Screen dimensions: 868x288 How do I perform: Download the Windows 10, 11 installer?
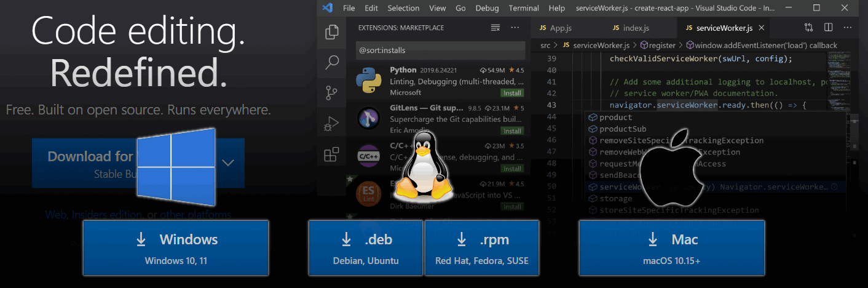pyautogui.click(x=176, y=248)
